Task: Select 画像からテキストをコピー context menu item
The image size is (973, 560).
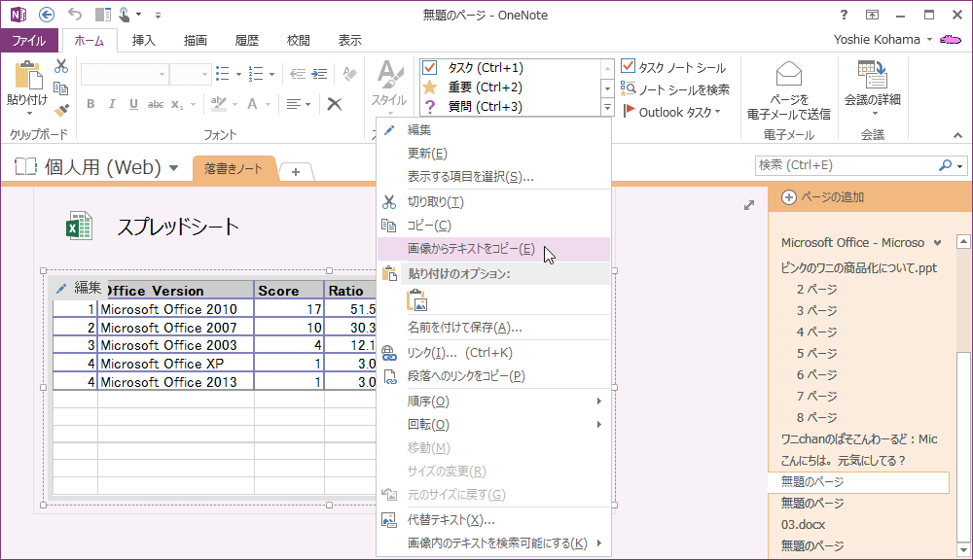Action: (x=494, y=249)
